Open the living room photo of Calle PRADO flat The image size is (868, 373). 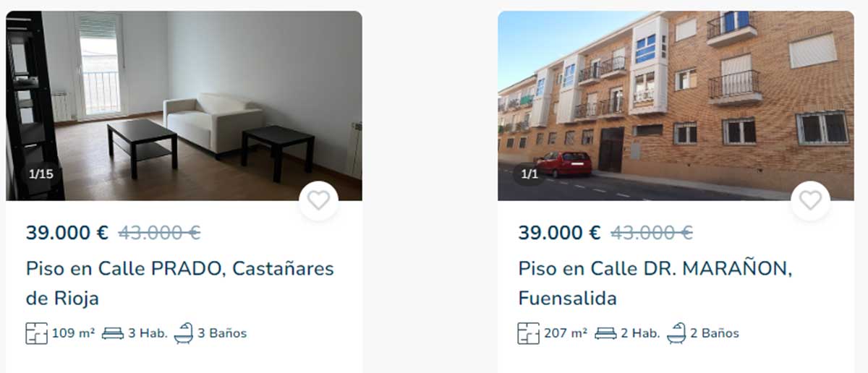coord(184,106)
